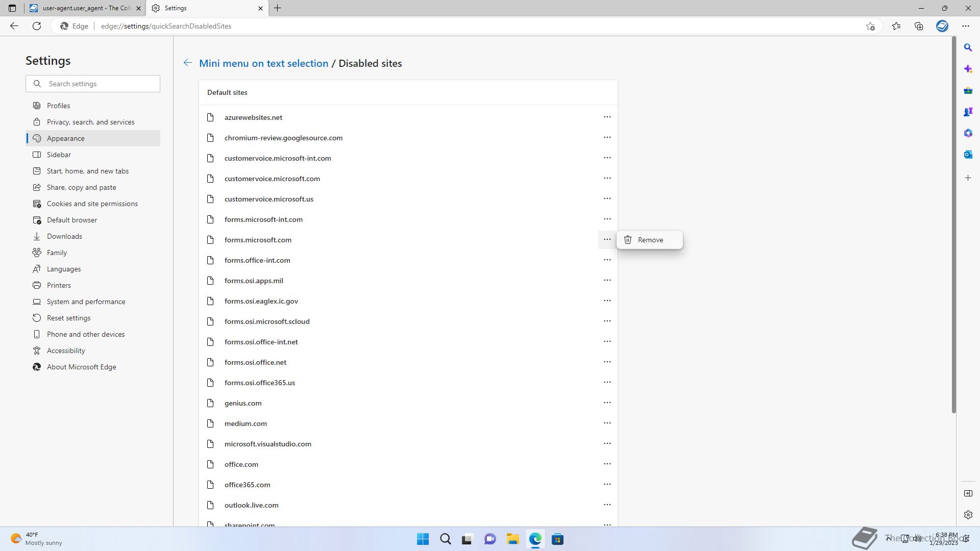
Task: Open sidebar Discover sparkle icon
Action: (x=968, y=69)
